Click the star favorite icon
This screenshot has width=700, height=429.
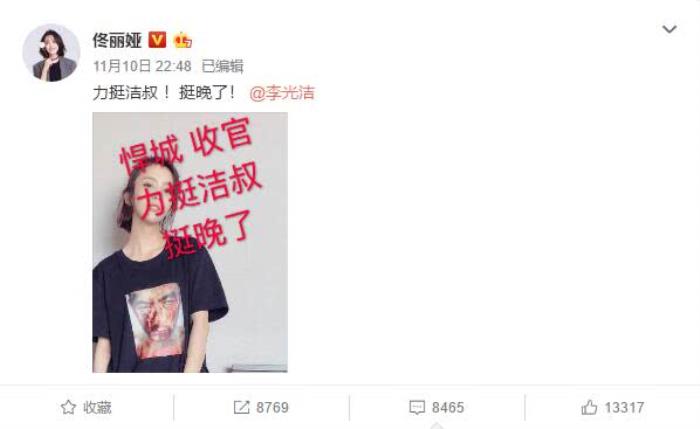(68, 407)
